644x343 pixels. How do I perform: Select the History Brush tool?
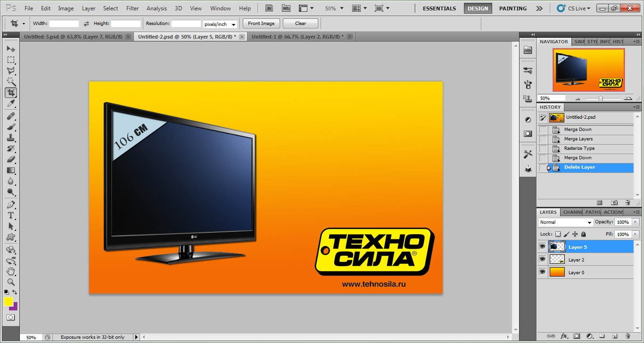10,148
